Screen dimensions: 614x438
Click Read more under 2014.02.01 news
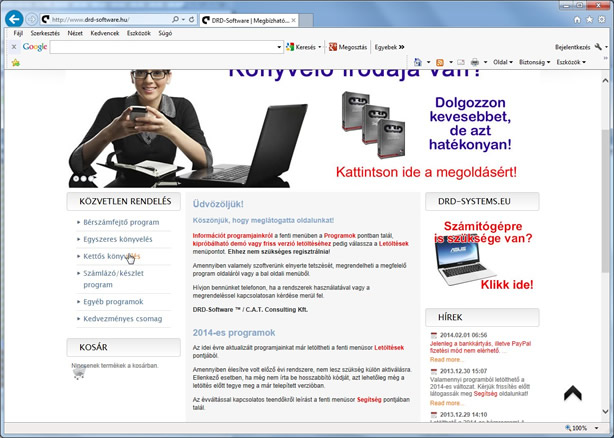point(446,359)
